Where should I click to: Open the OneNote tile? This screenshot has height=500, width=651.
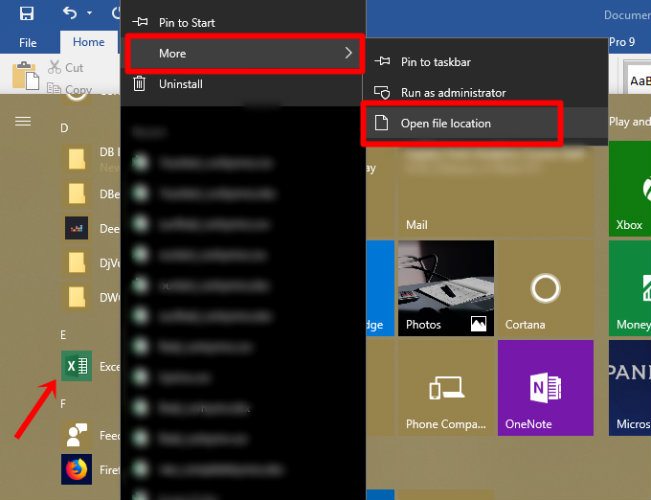[545, 388]
